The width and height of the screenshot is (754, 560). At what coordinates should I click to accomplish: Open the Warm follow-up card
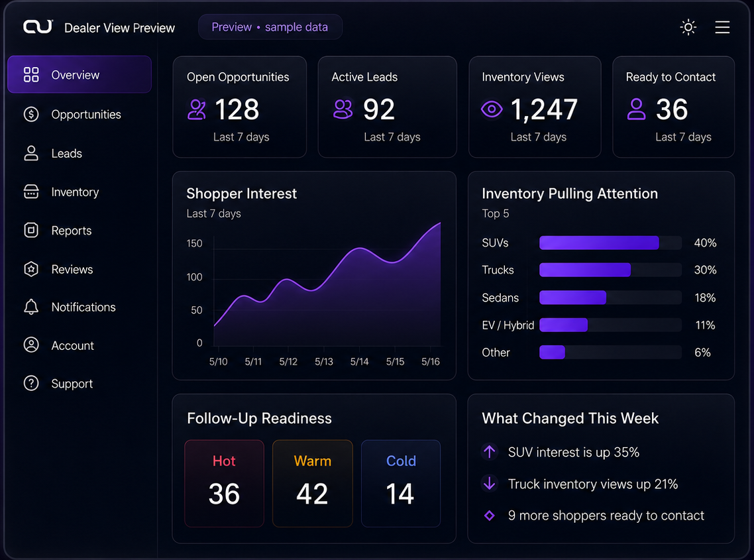(313, 483)
